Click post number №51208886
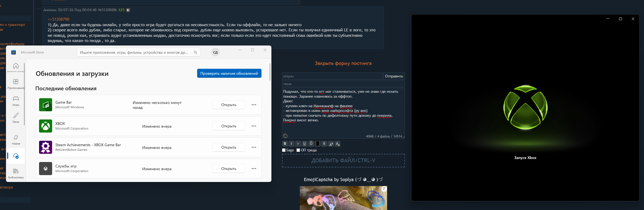Viewport: 644px width, 210px height. [107, 10]
